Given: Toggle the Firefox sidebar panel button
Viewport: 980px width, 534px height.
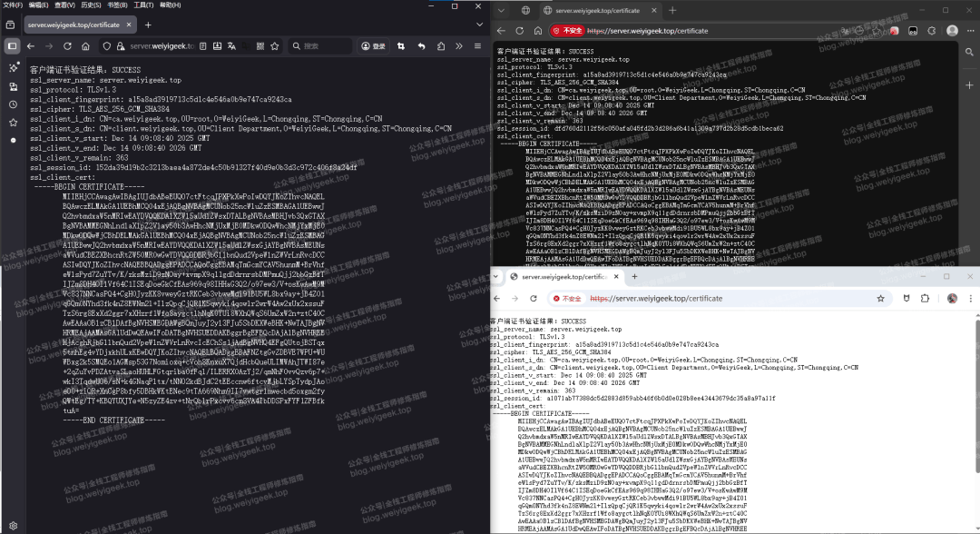Looking at the screenshot, I should pyautogui.click(x=12, y=46).
